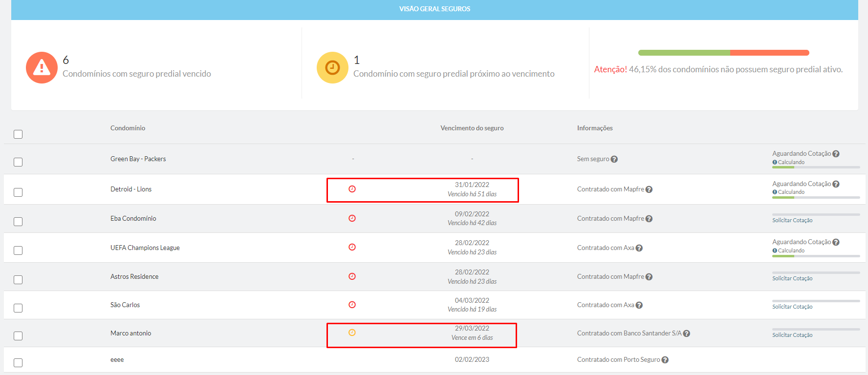Click the red clock icon in the São Carlos row
Viewport: 868px width, 375px height.
352,305
